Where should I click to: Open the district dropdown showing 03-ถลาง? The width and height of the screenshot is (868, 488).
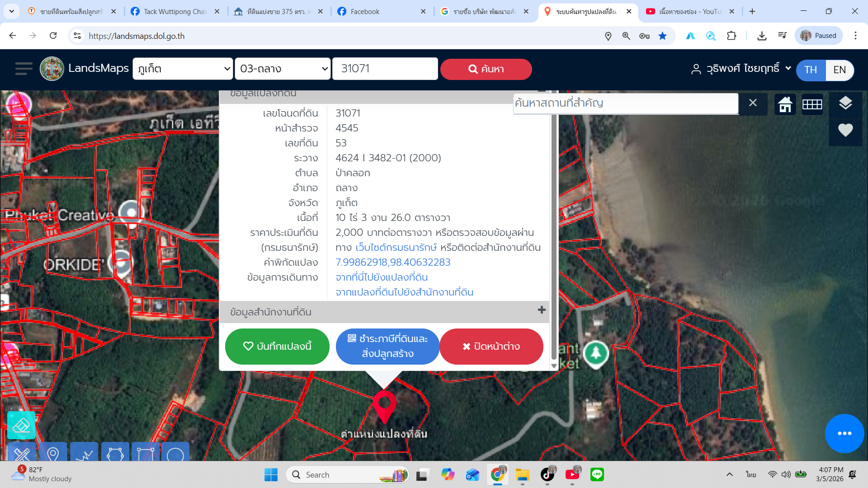click(x=283, y=69)
